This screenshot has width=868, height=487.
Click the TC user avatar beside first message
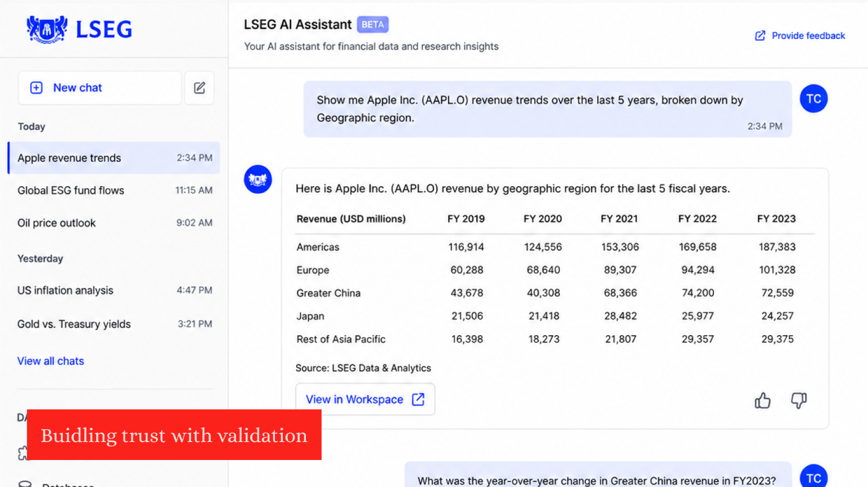click(813, 99)
